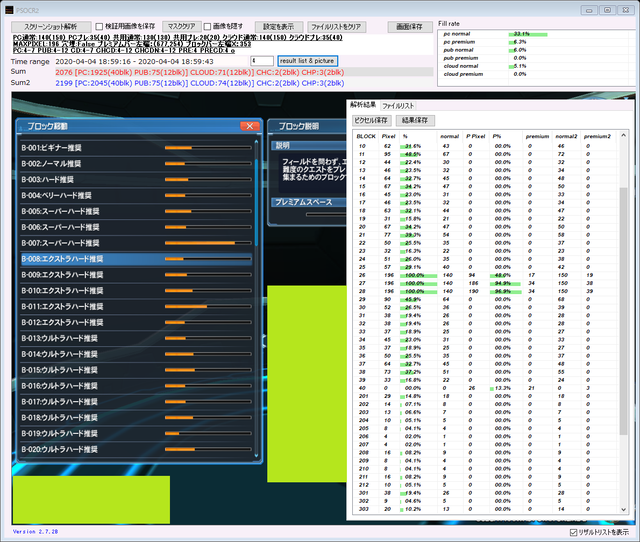Select the block 27 row in results

[486, 283]
